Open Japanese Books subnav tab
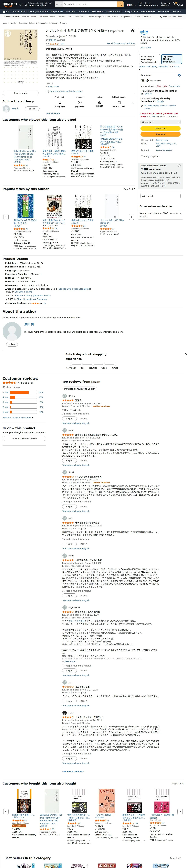This screenshot has width=187, height=868. 11,16
